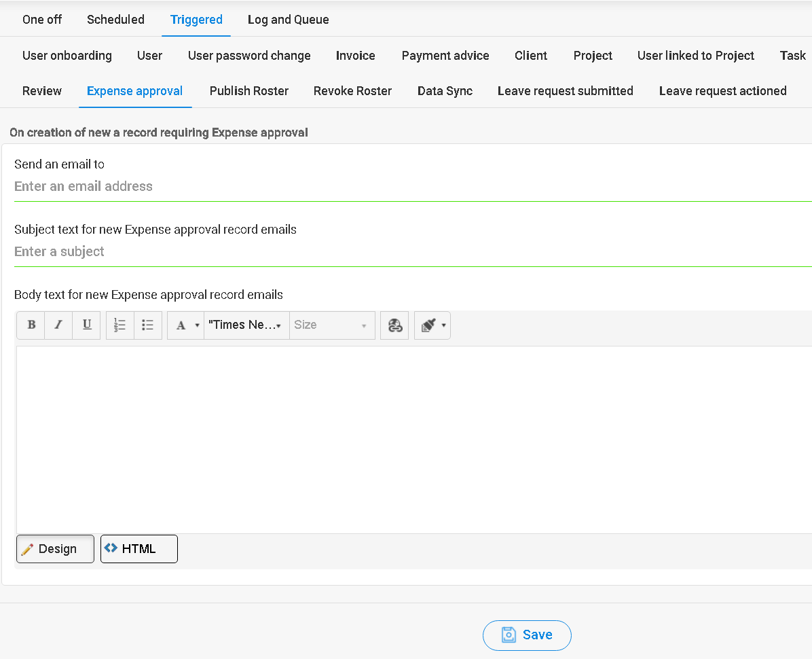Open the Log and Queue tab
The image size is (812, 659).
(x=288, y=20)
